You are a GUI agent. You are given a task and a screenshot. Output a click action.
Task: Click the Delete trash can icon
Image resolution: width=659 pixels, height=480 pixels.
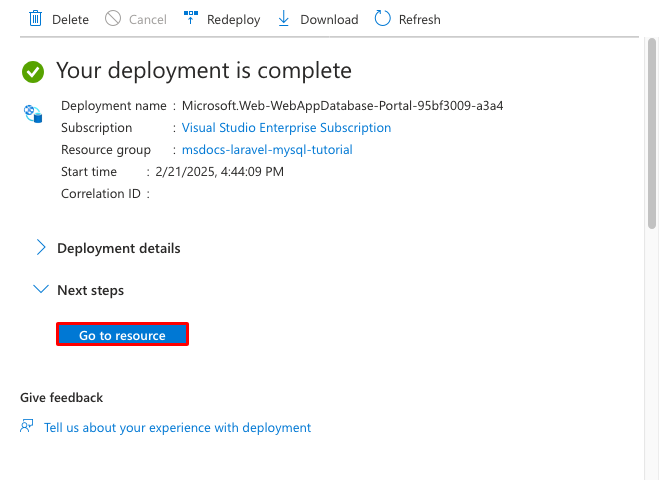pos(36,19)
